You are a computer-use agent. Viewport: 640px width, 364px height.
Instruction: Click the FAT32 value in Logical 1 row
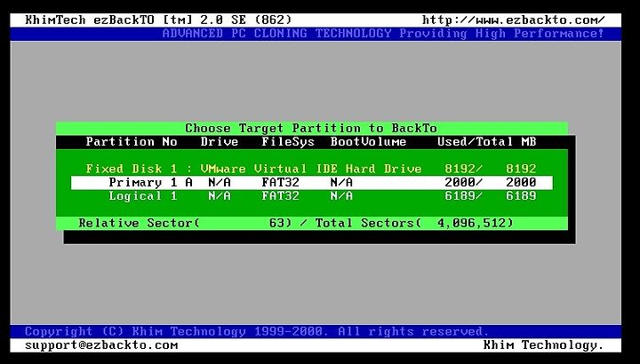click(x=280, y=196)
